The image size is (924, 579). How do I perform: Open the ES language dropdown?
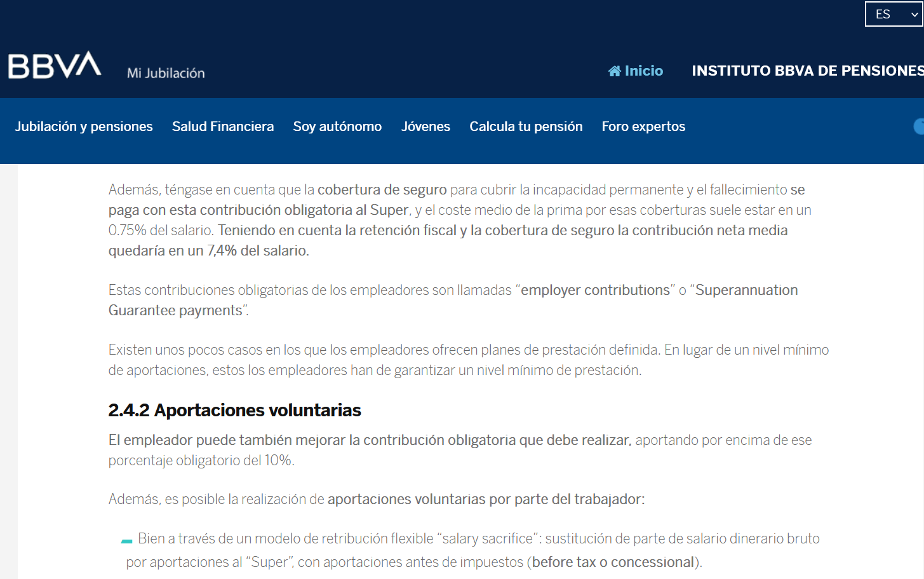(x=894, y=14)
